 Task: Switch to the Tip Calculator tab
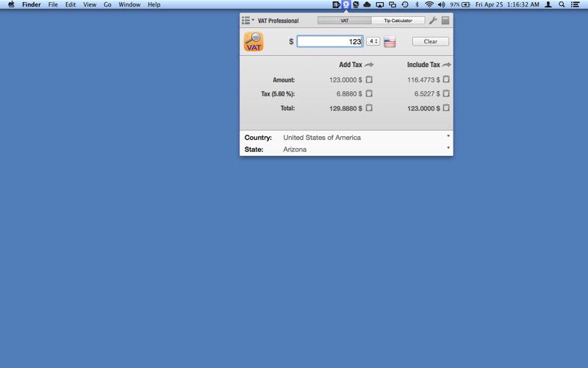(x=398, y=21)
